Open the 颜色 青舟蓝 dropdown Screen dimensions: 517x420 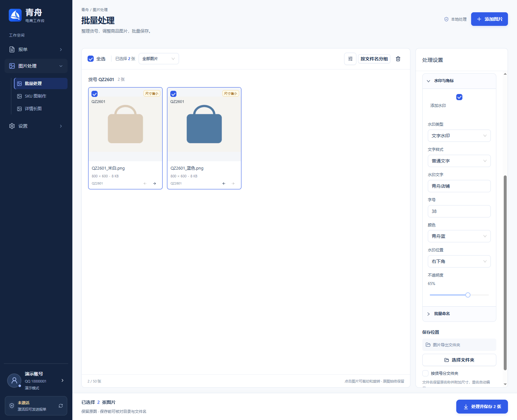point(459,236)
